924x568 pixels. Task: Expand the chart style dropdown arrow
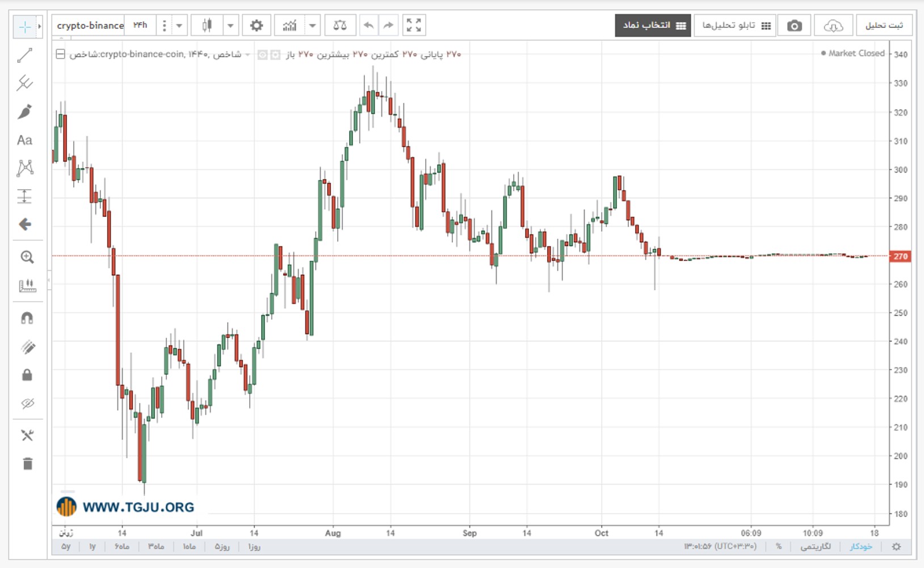coord(230,25)
